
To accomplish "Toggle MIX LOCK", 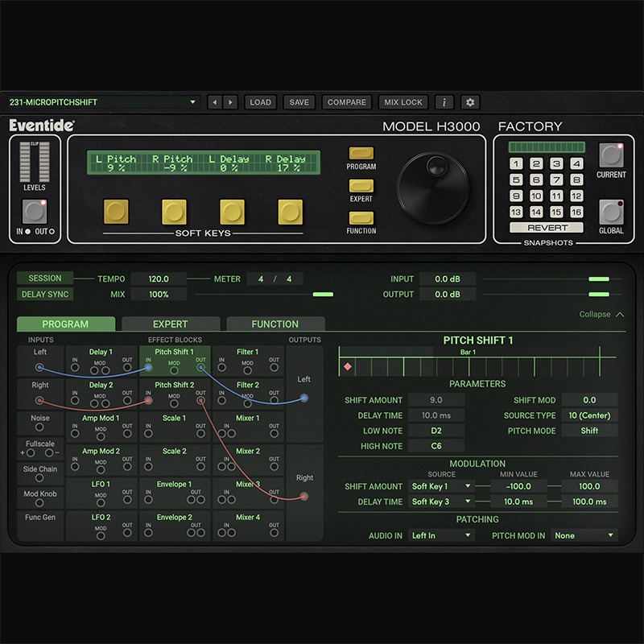I will click(x=403, y=102).
